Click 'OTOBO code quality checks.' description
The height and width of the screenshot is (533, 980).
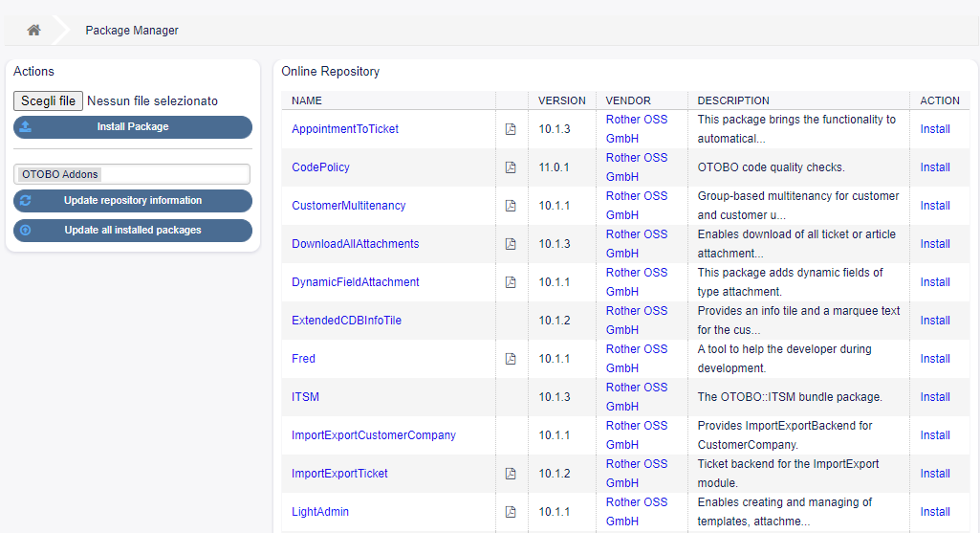coord(771,167)
